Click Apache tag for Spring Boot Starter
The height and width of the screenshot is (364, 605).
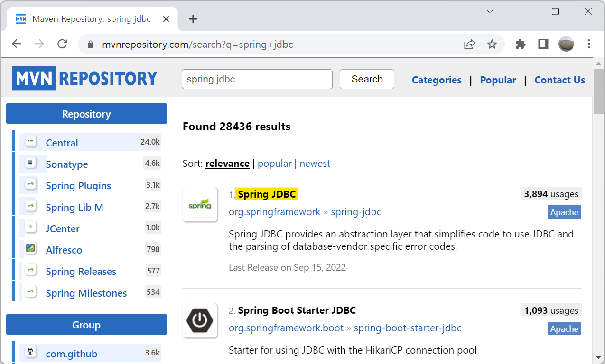click(564, 329)
